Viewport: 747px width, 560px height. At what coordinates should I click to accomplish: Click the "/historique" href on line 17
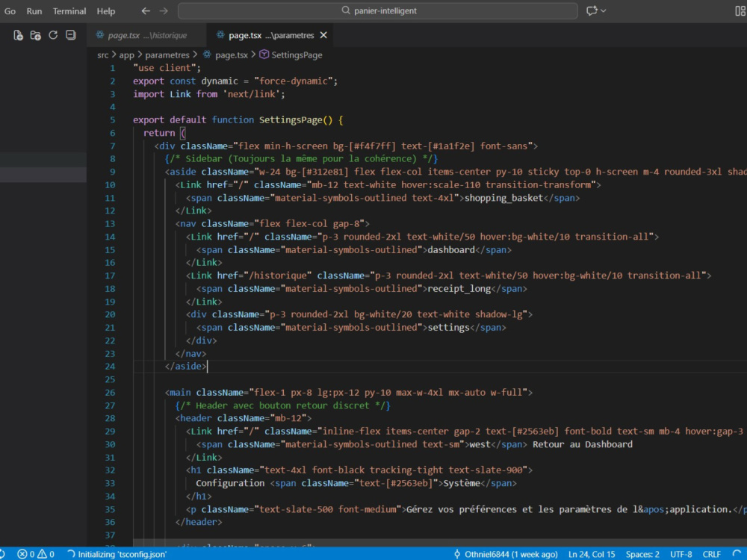coord(280,276)
